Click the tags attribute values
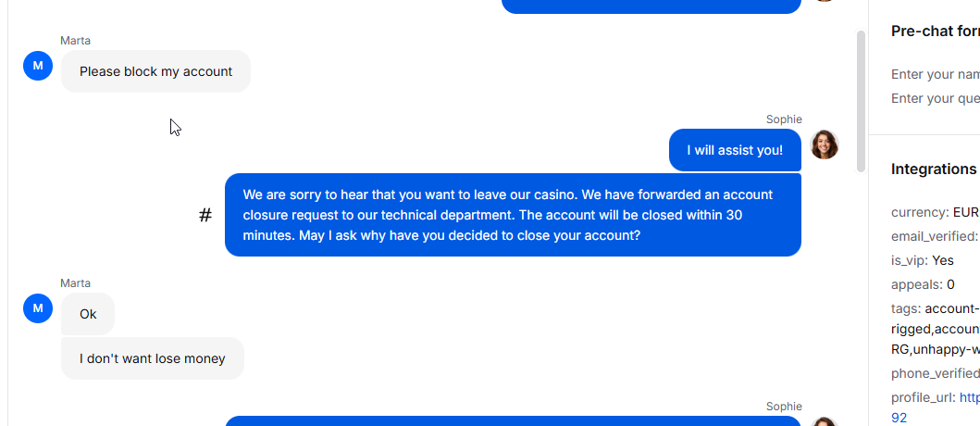Viewport: 980px width, 426px height. coord(936,329)
